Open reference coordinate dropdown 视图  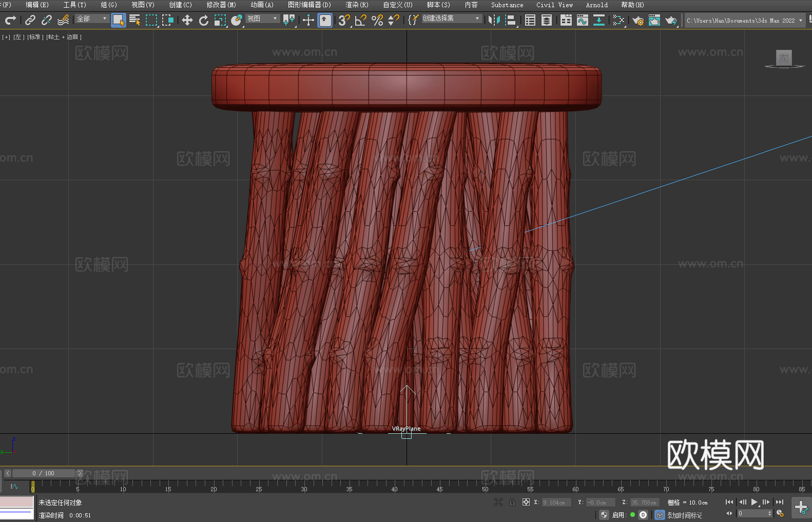(x=262, y=18)
